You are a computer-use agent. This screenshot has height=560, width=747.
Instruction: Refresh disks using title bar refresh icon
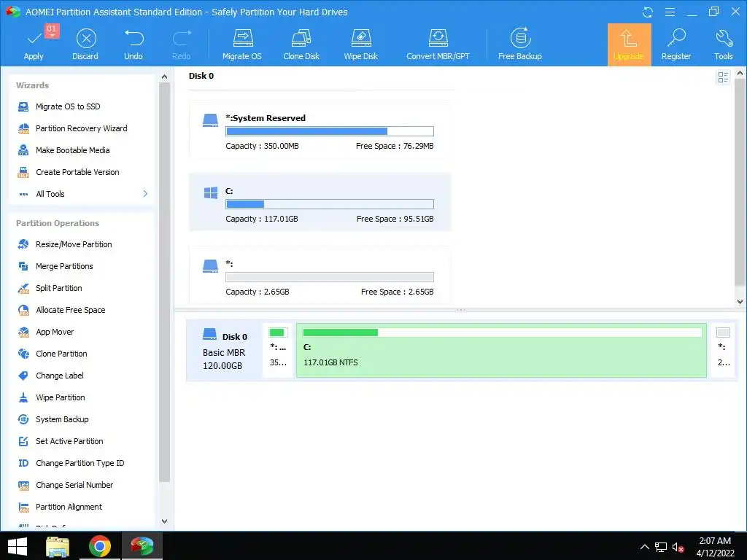click(x=648, y=12)
